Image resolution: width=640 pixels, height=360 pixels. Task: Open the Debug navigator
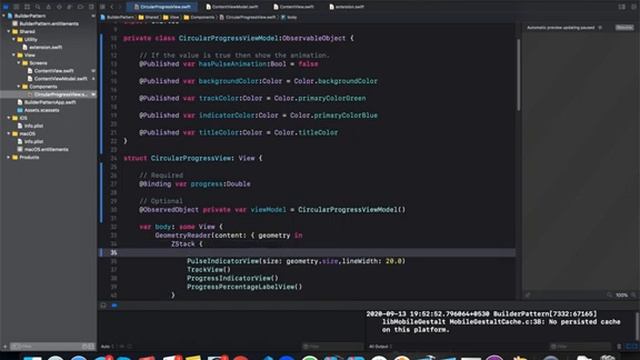click(69, 7)
